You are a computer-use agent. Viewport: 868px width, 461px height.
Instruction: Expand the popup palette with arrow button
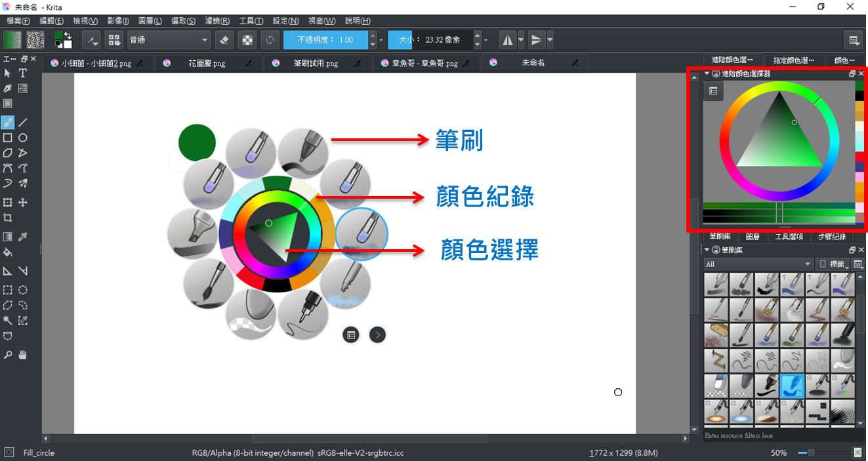377,335
